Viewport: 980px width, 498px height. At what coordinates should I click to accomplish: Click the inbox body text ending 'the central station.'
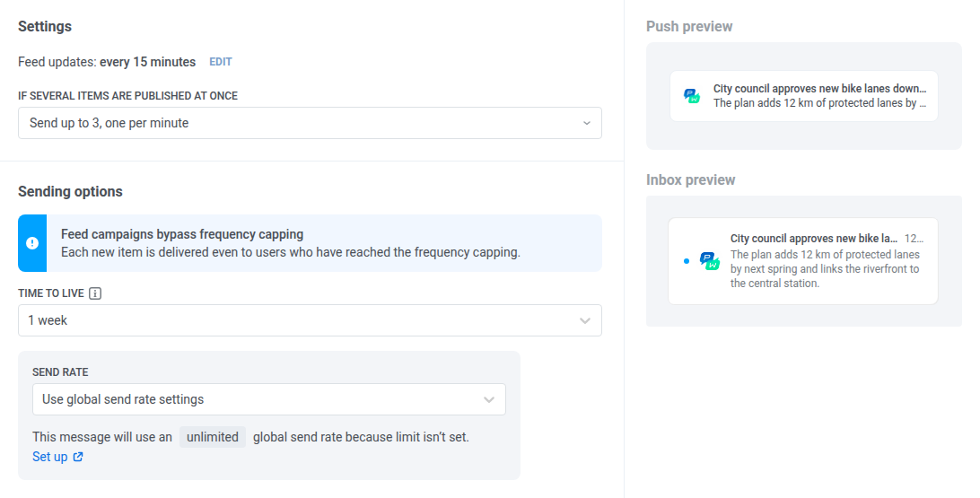point(825,268)
